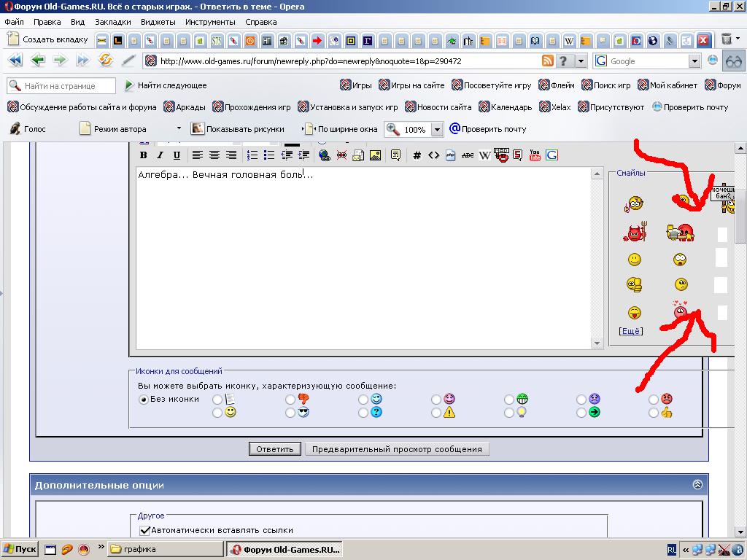Image resolution: width=747 pixels, height=560 pixels.
Task: Select the thumbs-up icon radio
Action: [x=654, y=413]
